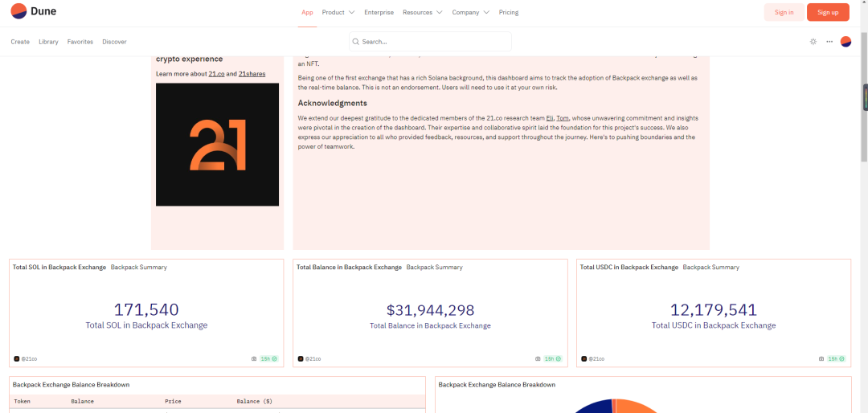Click the magnifier icon in search bar
This screenshot has height=413, width=868.
click(357, 42)
